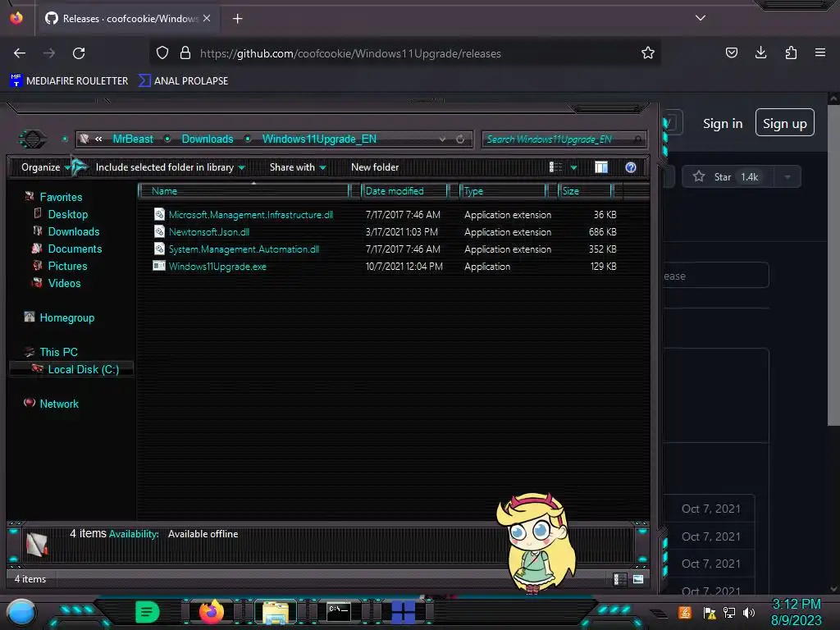
Task: Refresh the Explorer folder view
Action: click(460, 139)
